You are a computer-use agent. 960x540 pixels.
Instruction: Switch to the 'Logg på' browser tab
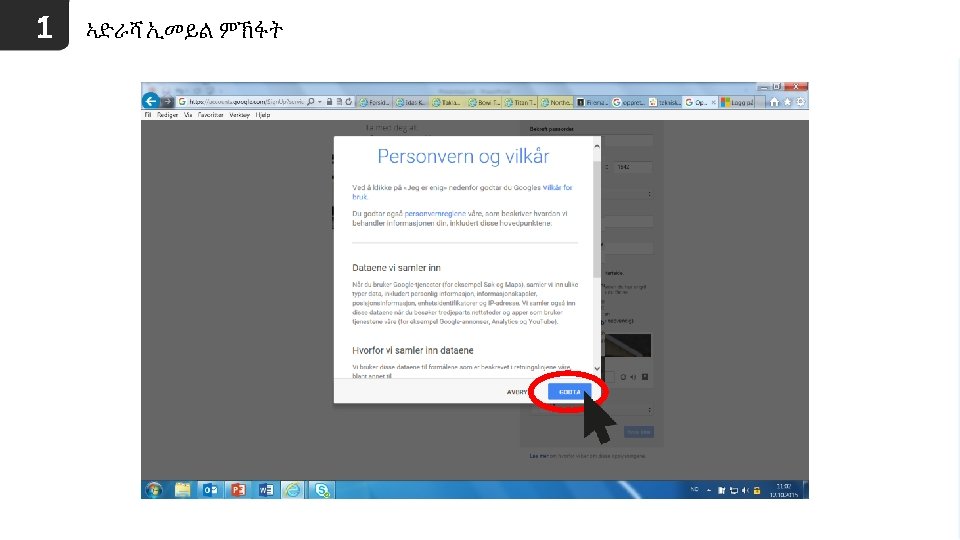point(737,102)
